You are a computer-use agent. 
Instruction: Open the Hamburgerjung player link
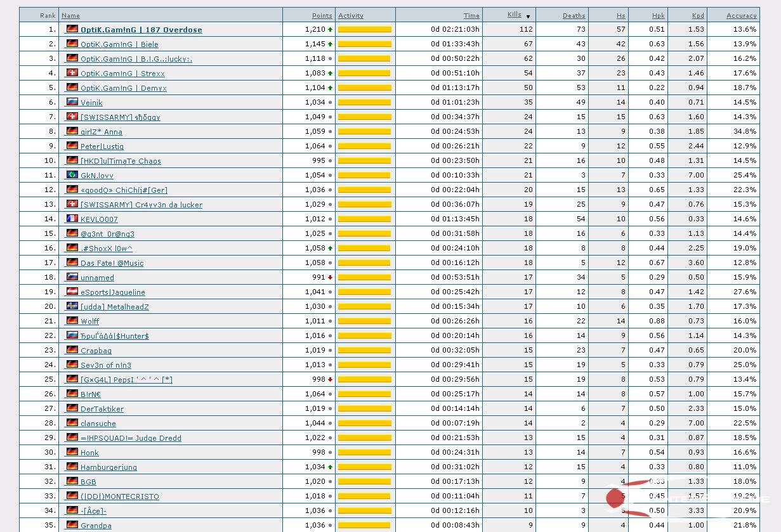[x=108, y=467]
